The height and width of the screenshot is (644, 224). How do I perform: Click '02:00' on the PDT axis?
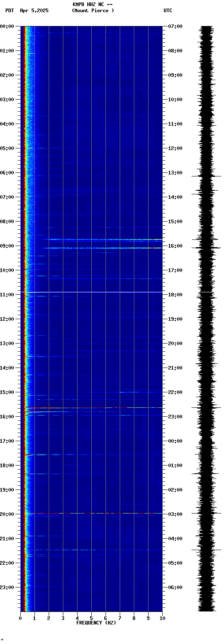7,75
